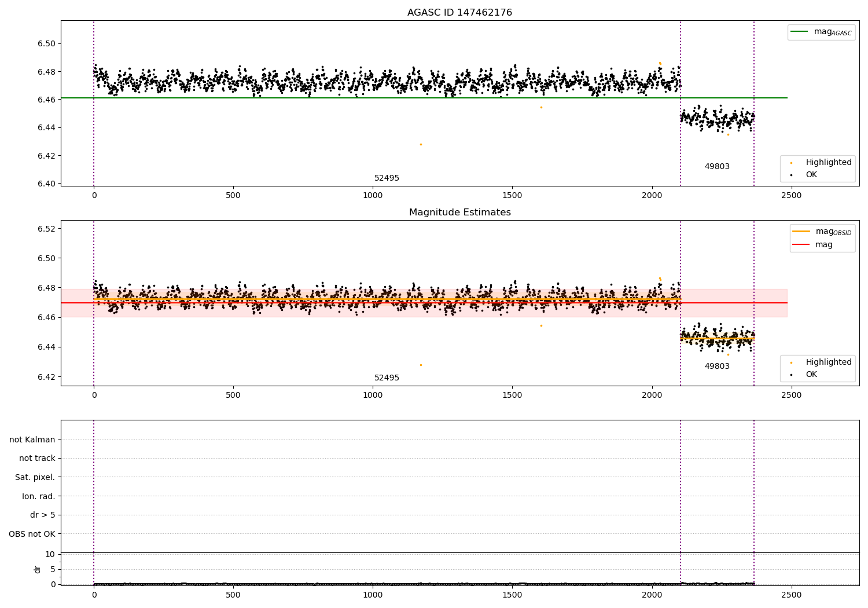Click the 2500 x-tick under the top plot
Viewport: 868px width, 608px height.
[x=792, y=196]
